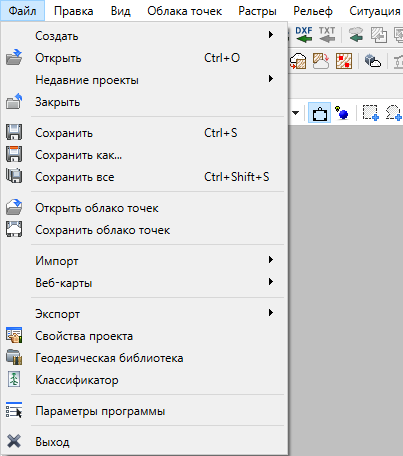403x456 pixels.
Task: Select the Импорт menu entry
Action: (x=145, y=261)
